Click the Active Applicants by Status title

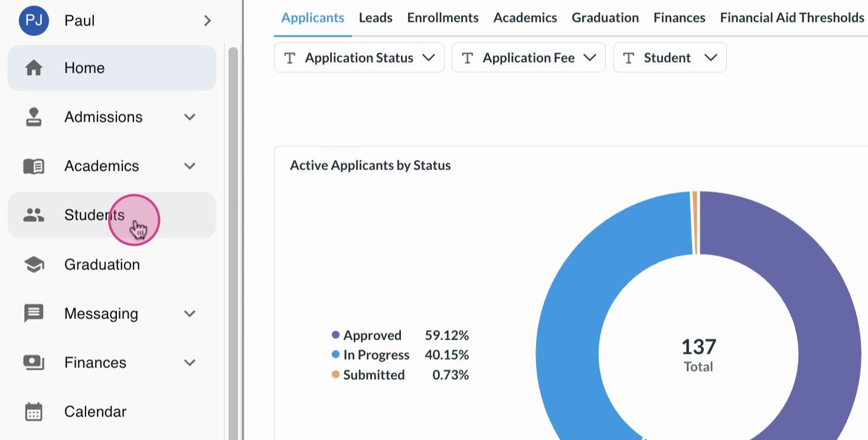tap(370, 165)
